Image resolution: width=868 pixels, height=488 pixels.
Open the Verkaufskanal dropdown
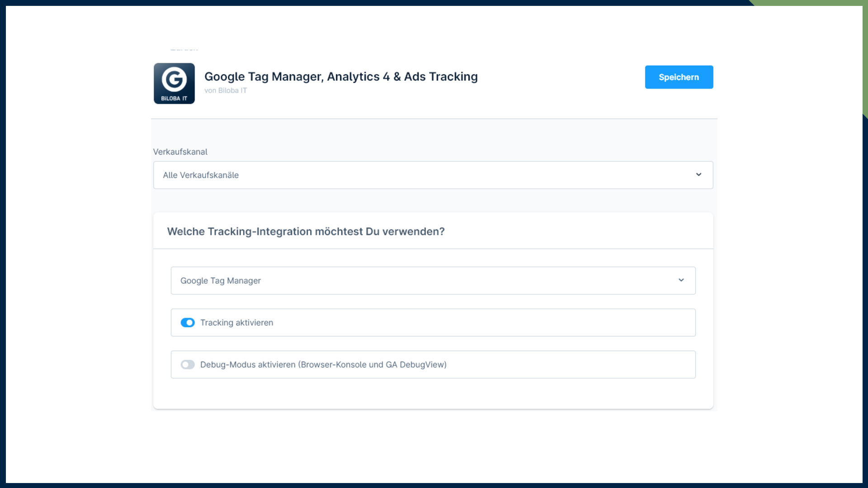433,175
